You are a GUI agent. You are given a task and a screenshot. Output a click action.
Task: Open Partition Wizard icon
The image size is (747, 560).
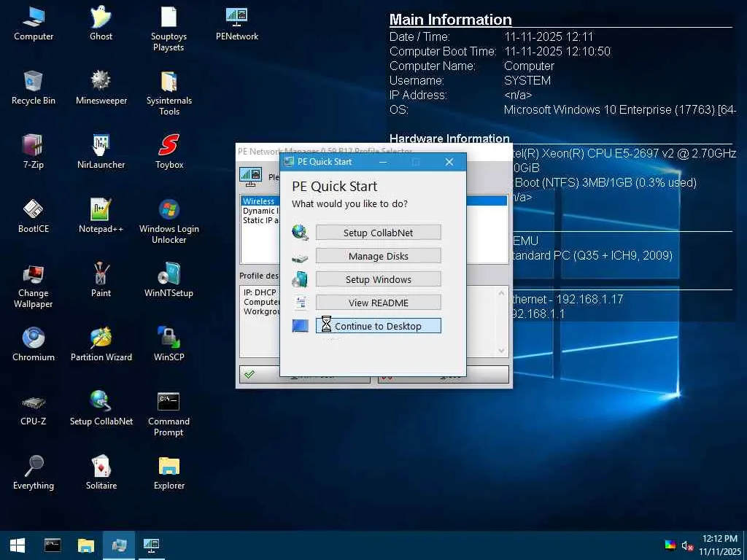(x=101, y=344)
